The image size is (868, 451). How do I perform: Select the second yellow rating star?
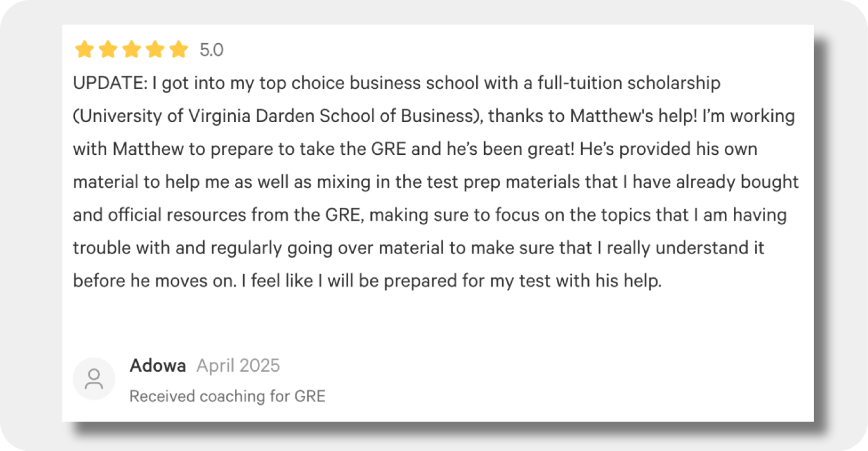point(108,49)
